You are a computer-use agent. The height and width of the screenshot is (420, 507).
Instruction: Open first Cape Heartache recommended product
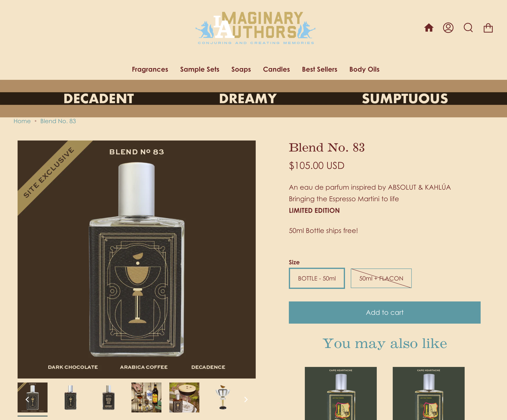[341, 393]
